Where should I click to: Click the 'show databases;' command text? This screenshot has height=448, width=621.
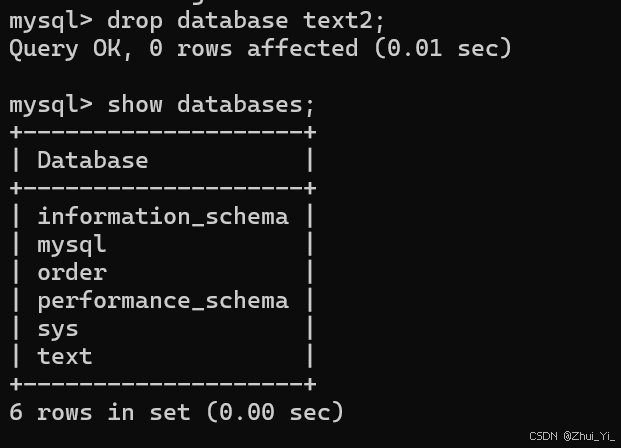[x=211, y=105]
